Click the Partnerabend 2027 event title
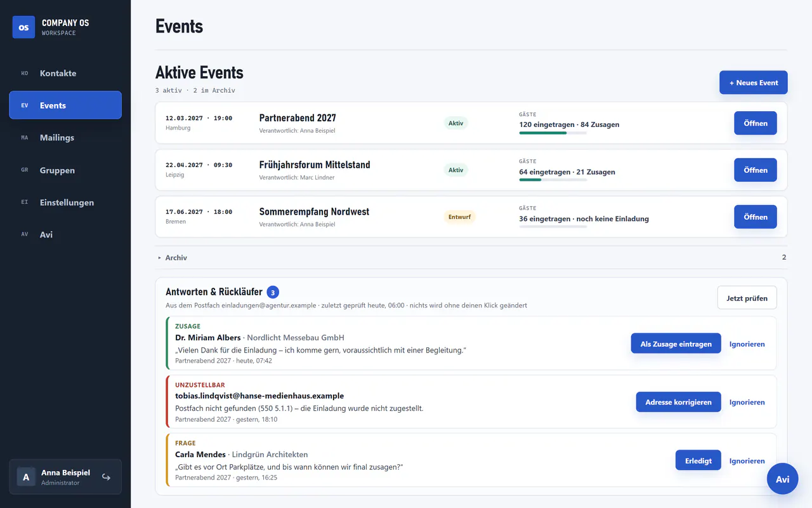The image size is (812, 508). pos(298,118)
